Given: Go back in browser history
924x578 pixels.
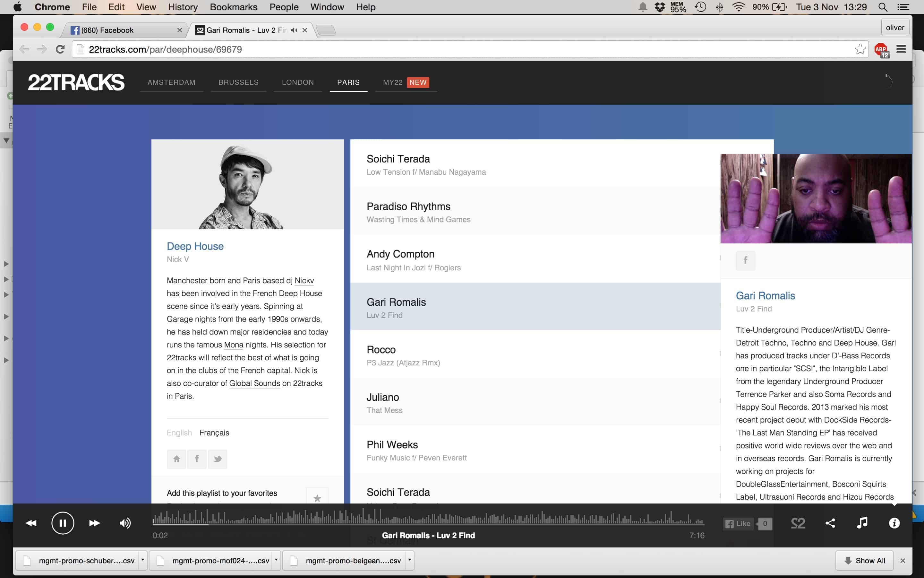Looking at the screenshot, I should pos(24,49).
